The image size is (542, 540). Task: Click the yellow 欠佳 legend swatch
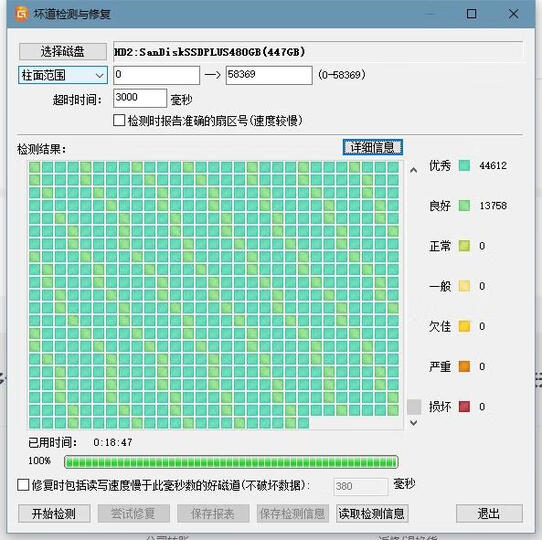[x=464, y=326]
